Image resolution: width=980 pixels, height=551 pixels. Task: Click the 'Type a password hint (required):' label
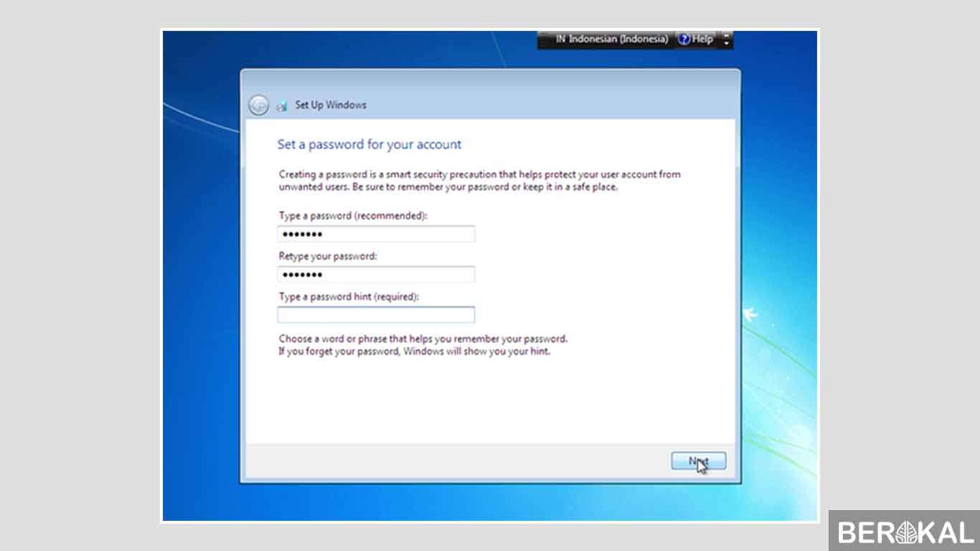click(x=349, y=296)
